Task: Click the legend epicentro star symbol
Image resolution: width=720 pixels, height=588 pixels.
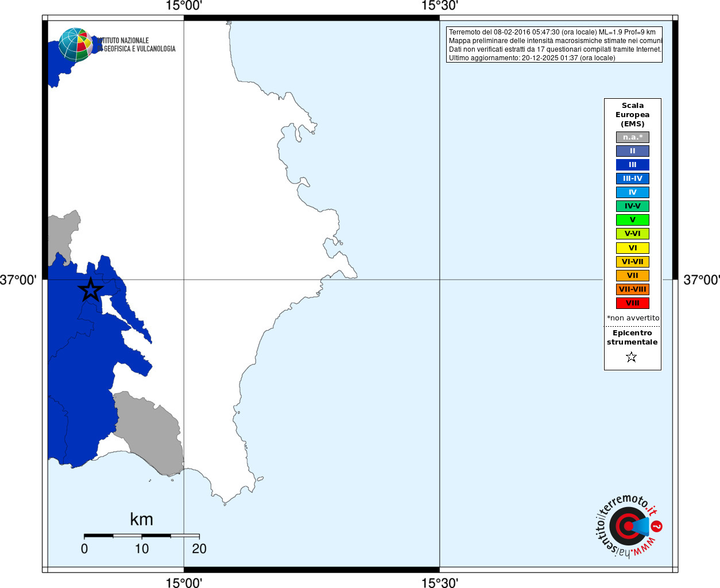Action: point(632,357)
